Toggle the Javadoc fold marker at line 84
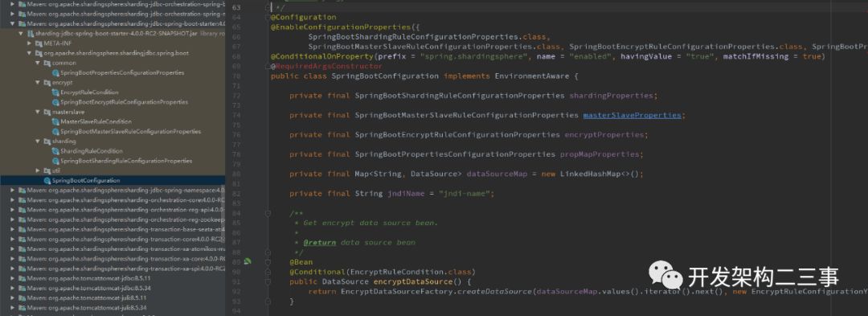 pyautogui.click(x=268, y=213)
